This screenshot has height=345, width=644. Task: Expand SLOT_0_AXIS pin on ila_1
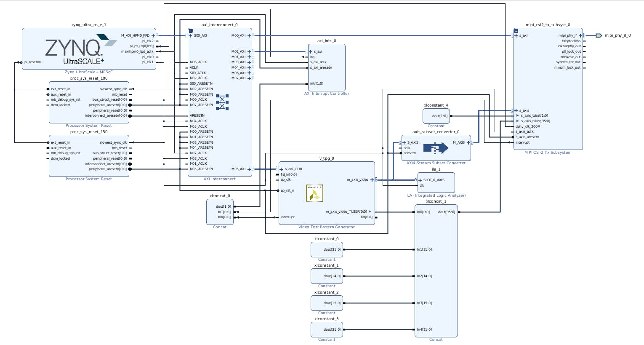[420, 180]
